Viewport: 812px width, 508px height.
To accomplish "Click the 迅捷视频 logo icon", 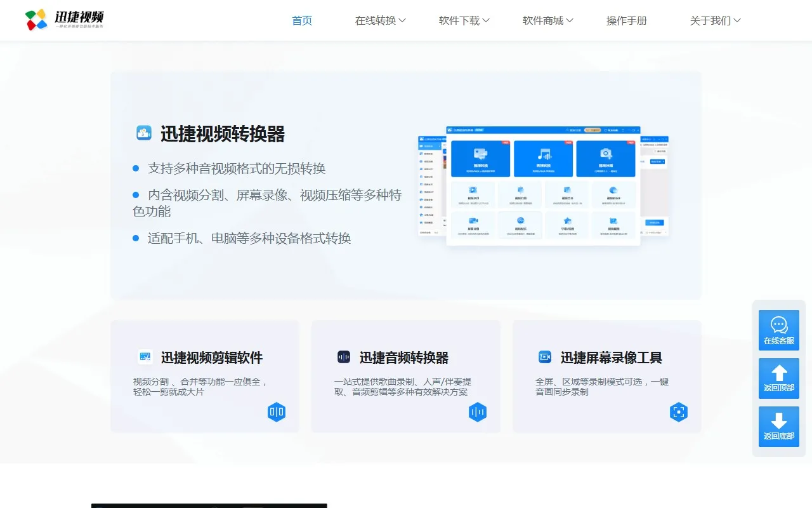I will click(36, 20).
